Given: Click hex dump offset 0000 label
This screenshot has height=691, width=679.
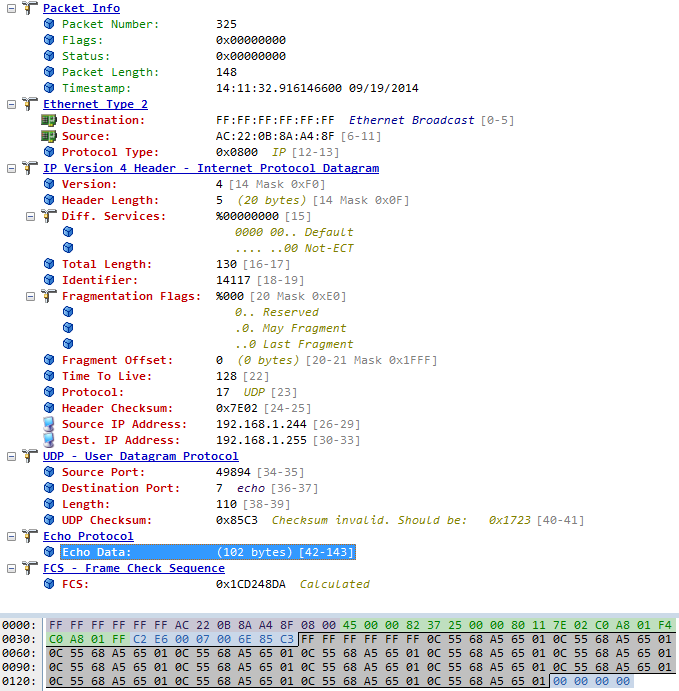Looking at the screenshot, I should coord(19,625).
